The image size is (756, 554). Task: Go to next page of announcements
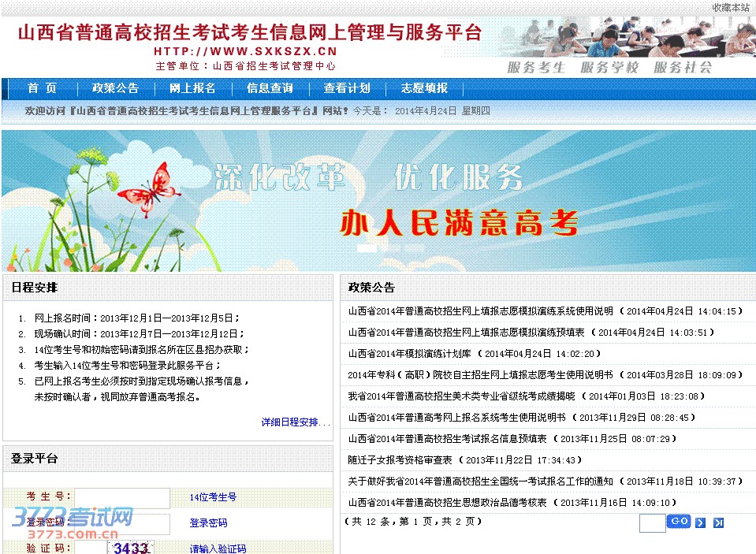click(700, 522)
